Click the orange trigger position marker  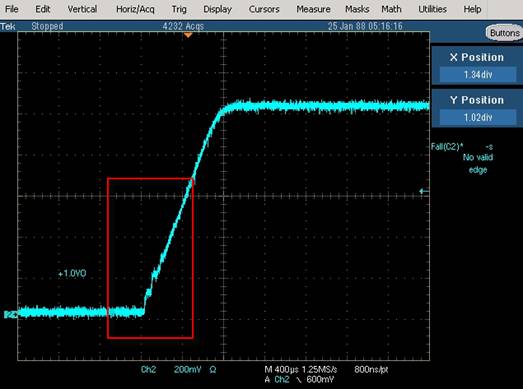pos(188,35)
